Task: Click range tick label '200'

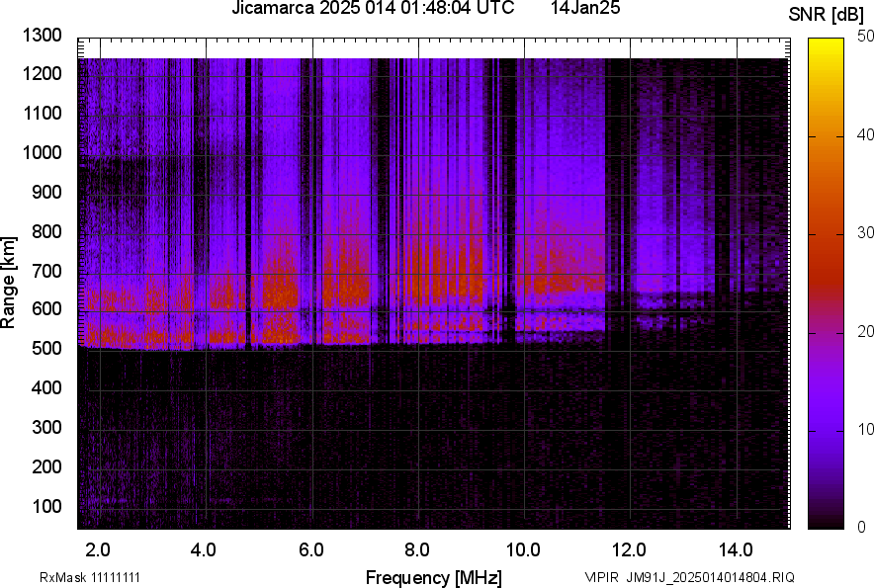Action: click(46, 465)
